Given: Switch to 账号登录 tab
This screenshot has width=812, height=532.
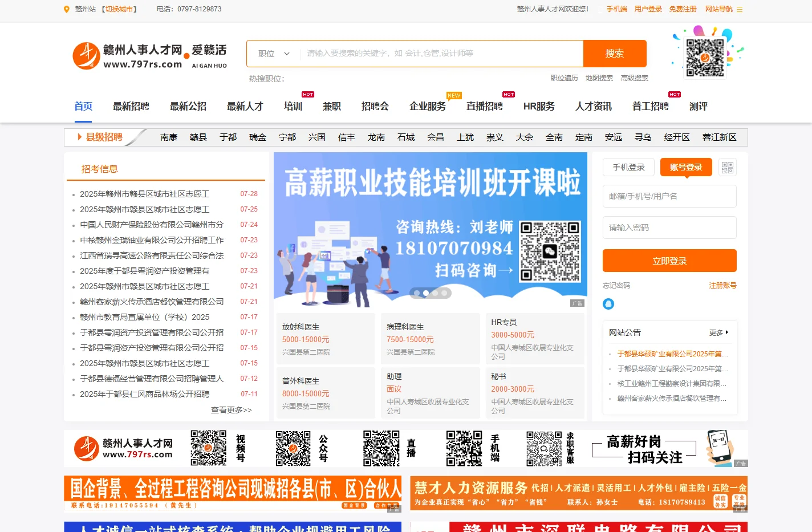Looking at the screenshot, I should pos(686,167).
